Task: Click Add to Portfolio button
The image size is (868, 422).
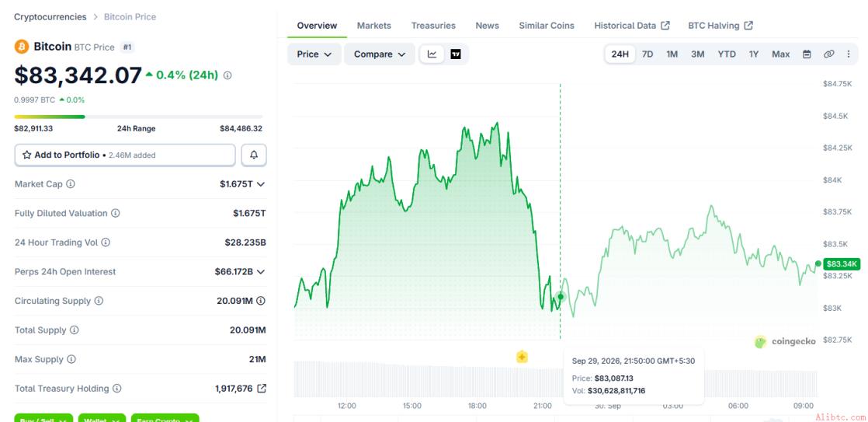Action: point(125,155)
